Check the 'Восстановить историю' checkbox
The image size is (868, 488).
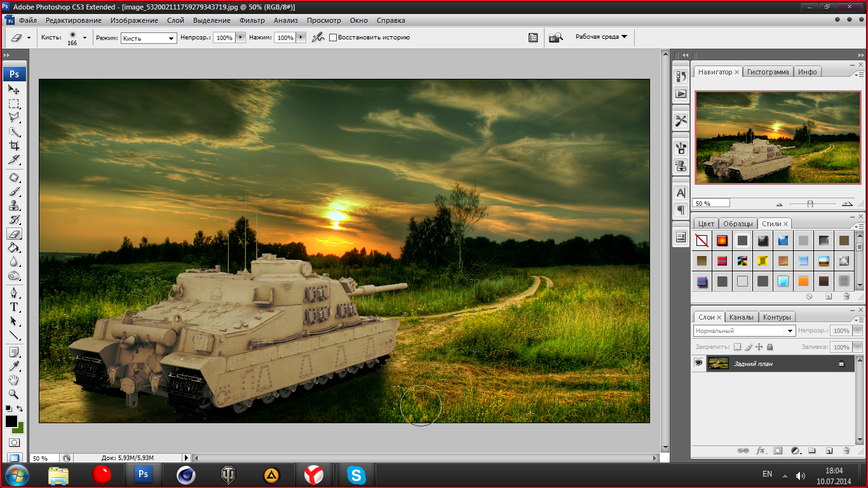point(333,37)
